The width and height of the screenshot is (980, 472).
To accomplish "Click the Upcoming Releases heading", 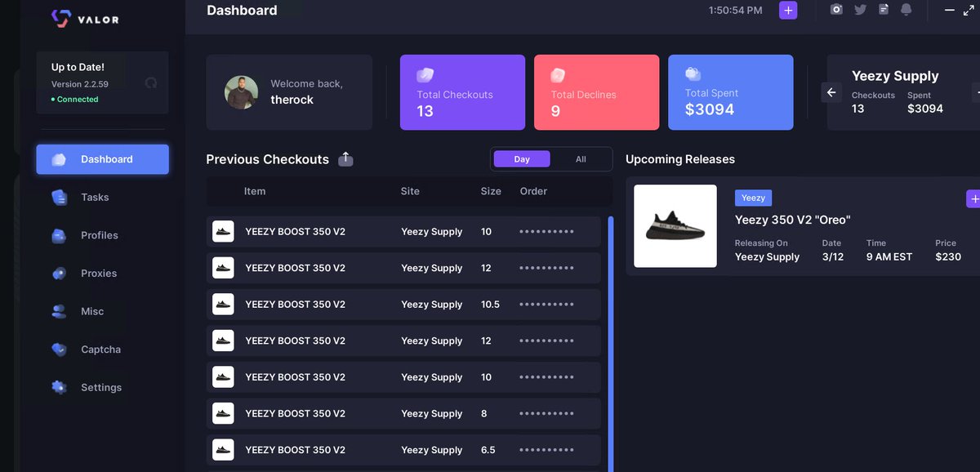I will point(680,159).
